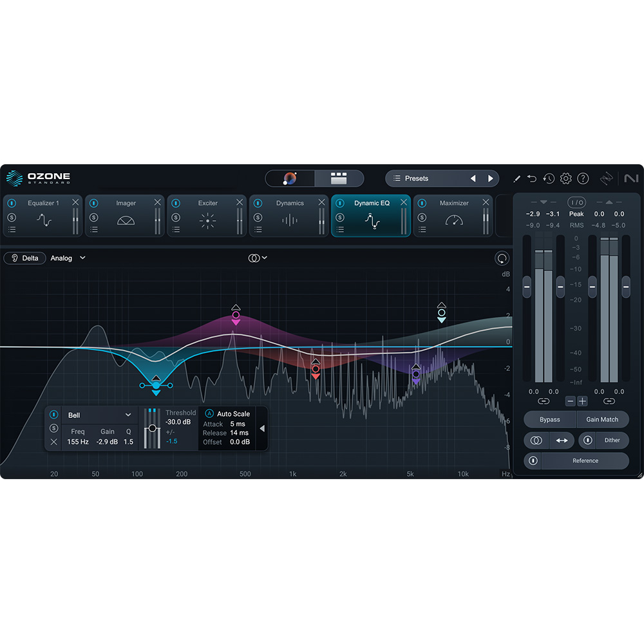
Task: Select the Exciter module tab
Action: [207, 216]
